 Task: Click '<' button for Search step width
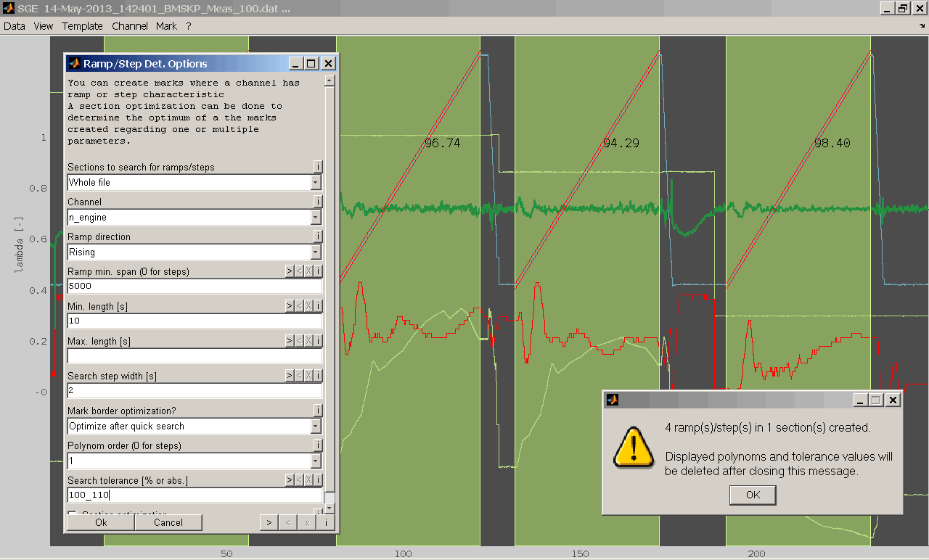pos(299,376)
